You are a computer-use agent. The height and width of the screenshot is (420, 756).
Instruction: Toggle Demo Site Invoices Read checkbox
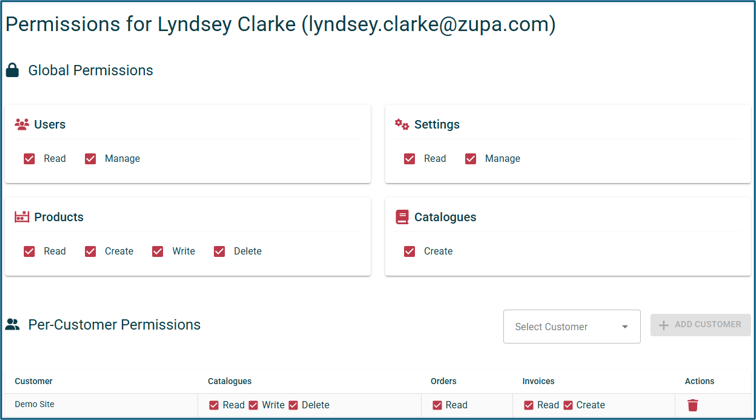pos(529,405)
